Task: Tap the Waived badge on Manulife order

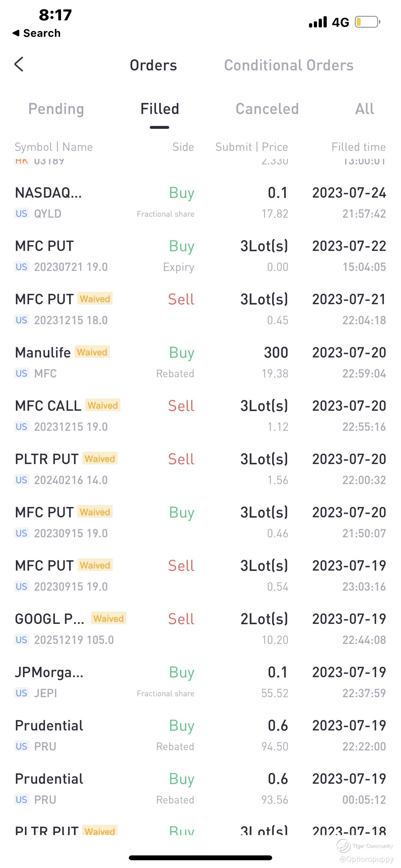Action: click(x=92, y=352)
